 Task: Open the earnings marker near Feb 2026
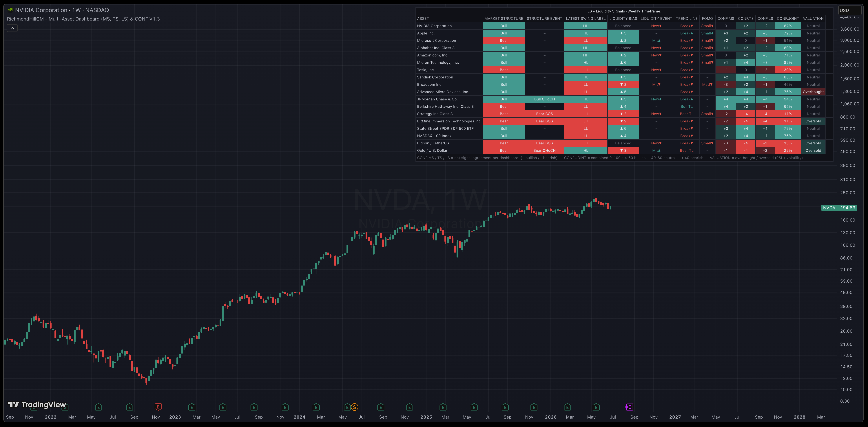[x=567, y=407]
